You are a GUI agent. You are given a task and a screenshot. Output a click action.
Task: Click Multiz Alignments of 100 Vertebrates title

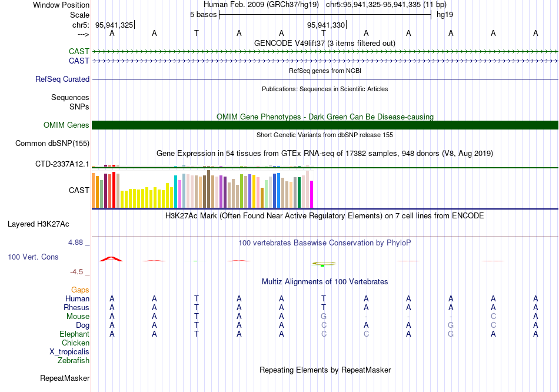(x=325, y=282)
